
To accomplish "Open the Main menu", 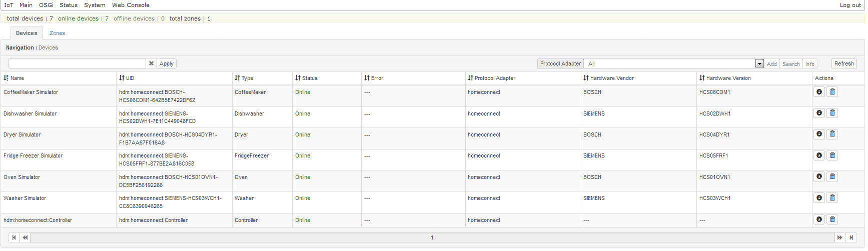I will (x=26, y=5).
